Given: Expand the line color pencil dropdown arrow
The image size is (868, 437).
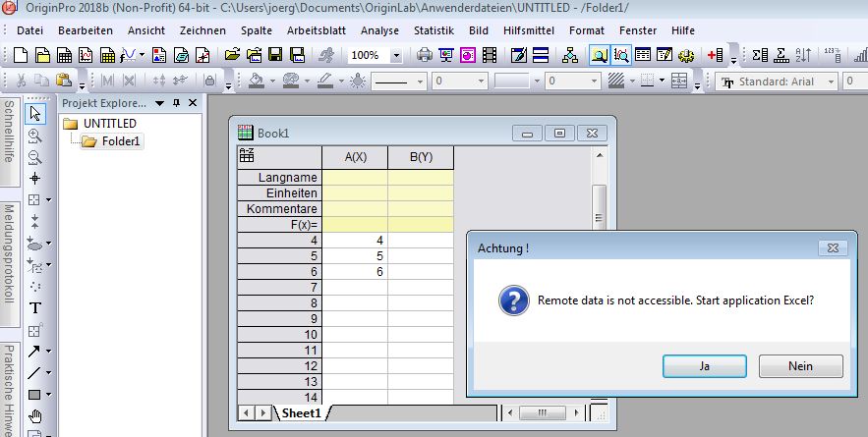Looking at the screenshot, I should coord(341,82).
